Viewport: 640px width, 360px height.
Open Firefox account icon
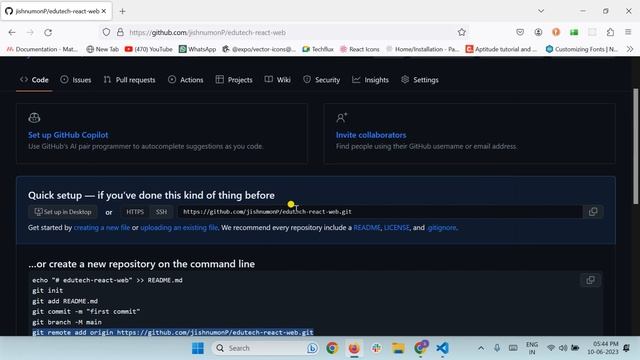pyautogui.click(x=538, y=32)
